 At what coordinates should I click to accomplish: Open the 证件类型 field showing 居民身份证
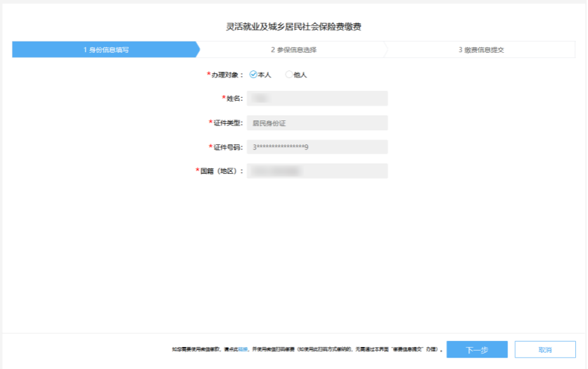(317, 123)
